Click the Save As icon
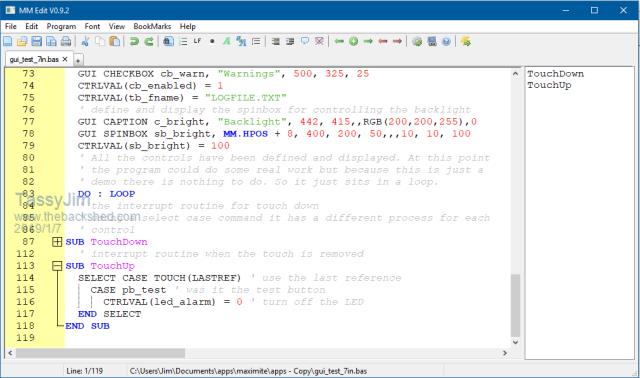 pos(51,41)
